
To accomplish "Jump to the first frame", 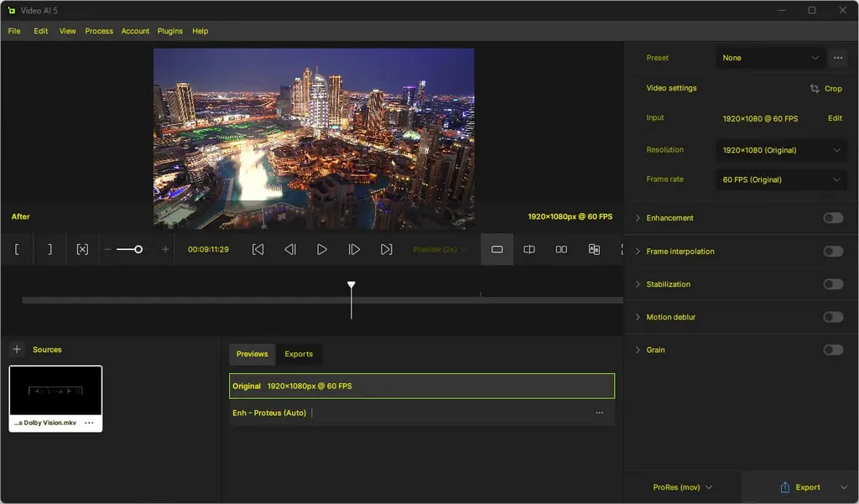I will tap(258, 249).
